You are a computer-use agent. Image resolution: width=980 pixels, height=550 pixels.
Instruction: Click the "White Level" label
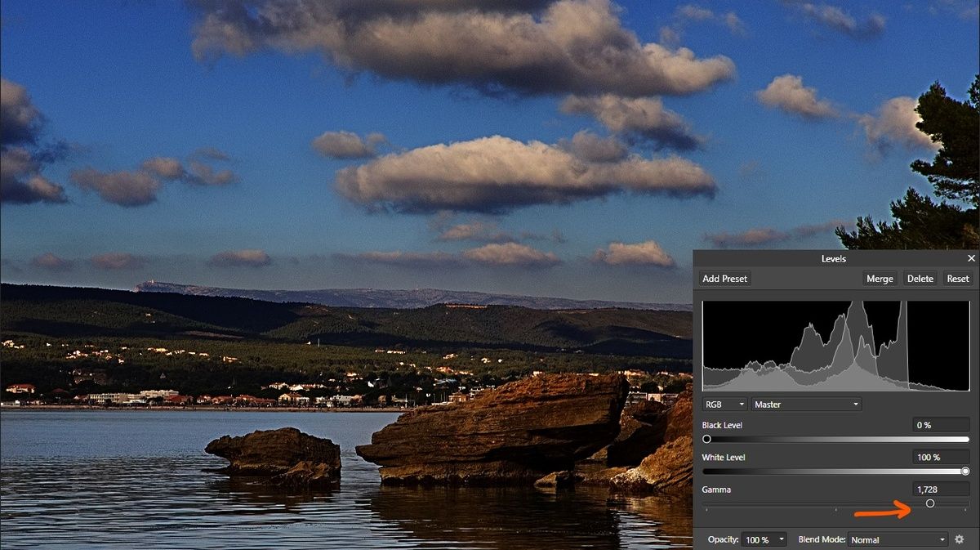pos(724,457)
